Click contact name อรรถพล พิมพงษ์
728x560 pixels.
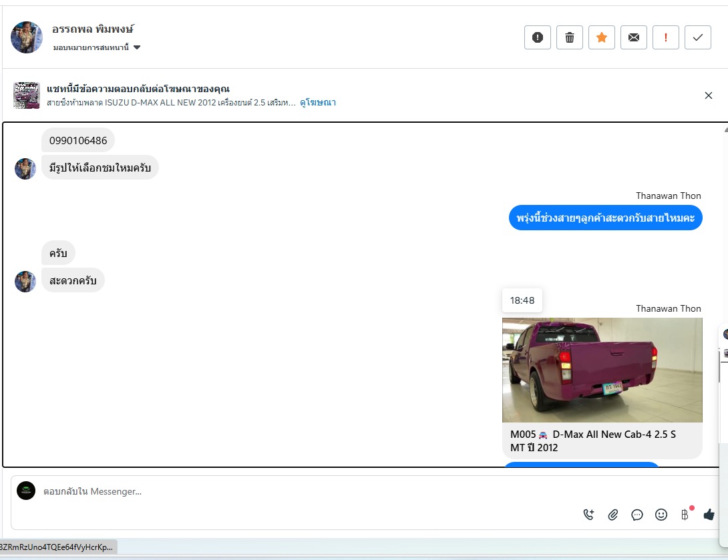(x=92, y=29)
